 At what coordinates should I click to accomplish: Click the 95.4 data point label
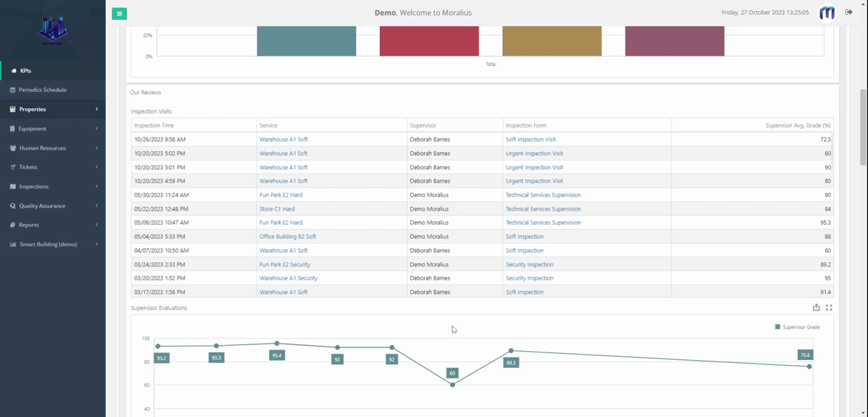[277, 355]
